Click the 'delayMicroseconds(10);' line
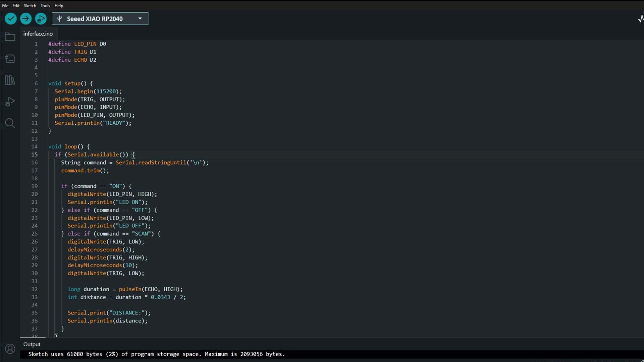This screenshot has height=362, width=644. click(x=103, y=265)
